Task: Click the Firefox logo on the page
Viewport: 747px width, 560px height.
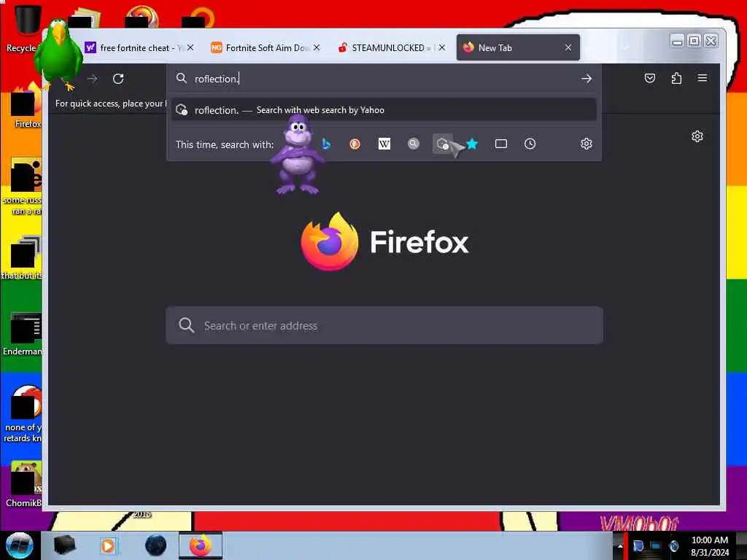Action: [x=384, y=242]
